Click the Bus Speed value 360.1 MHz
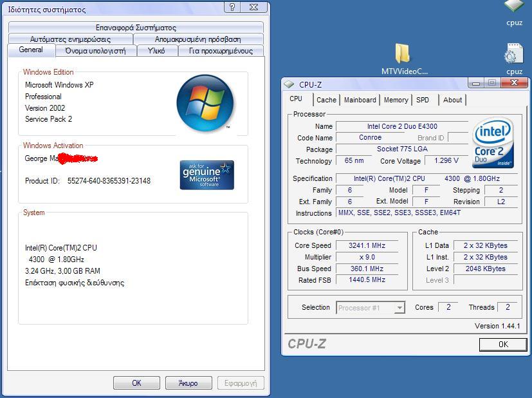532x398 pixels. (367, 269)
